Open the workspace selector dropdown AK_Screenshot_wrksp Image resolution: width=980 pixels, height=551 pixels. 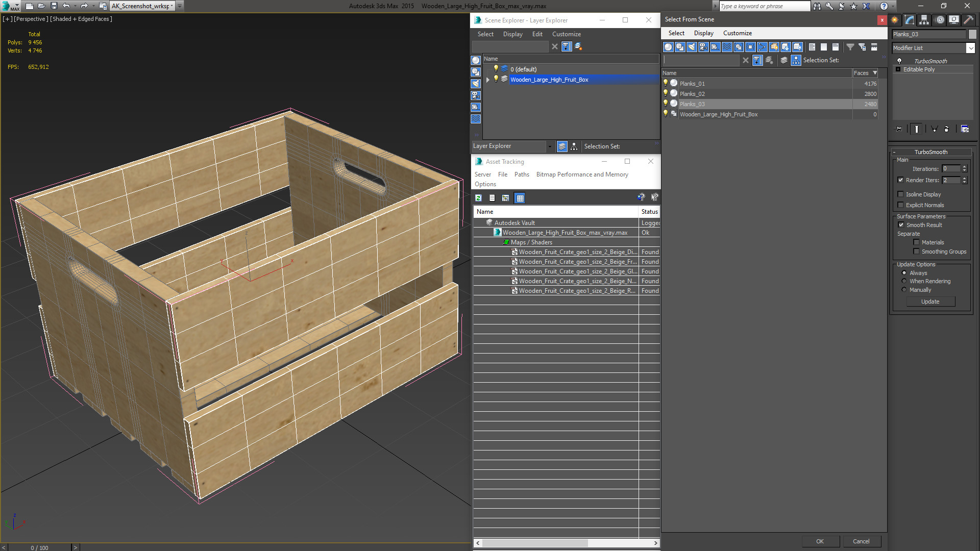point(172,6)
